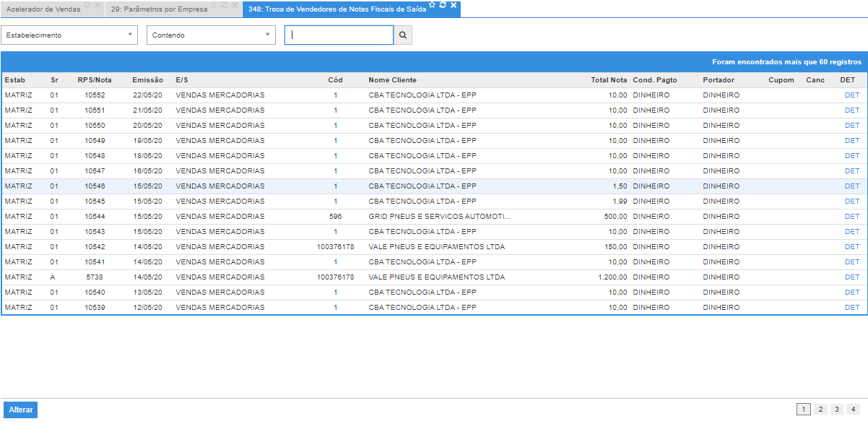
Task: Open DET link for nota 10544
Action: [x=852, y=217]
